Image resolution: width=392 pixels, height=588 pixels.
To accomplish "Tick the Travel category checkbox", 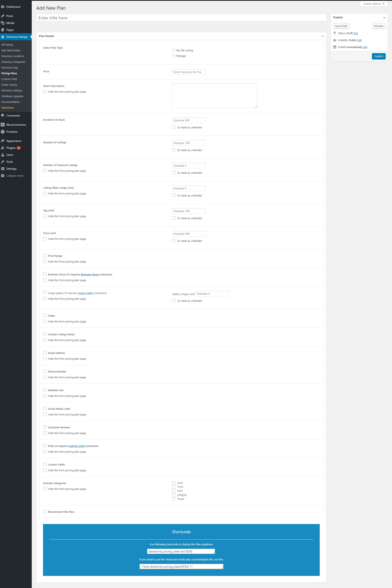I will tap(174, 499).
